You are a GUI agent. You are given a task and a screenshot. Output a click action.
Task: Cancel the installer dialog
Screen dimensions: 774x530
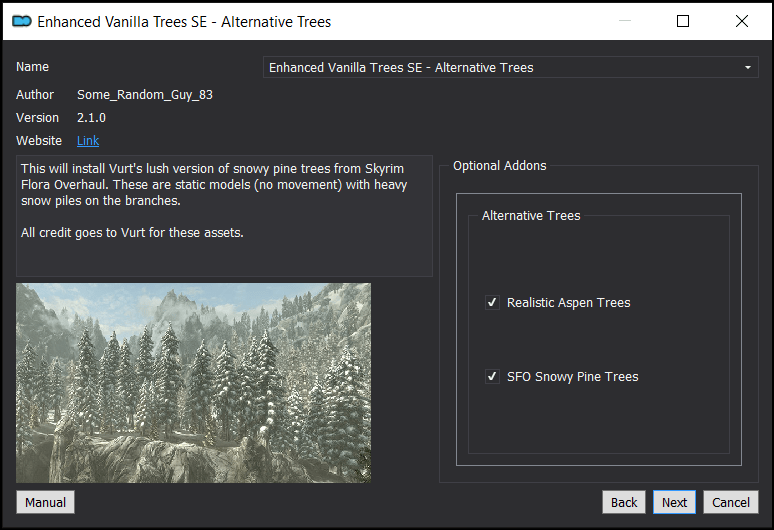731,502
